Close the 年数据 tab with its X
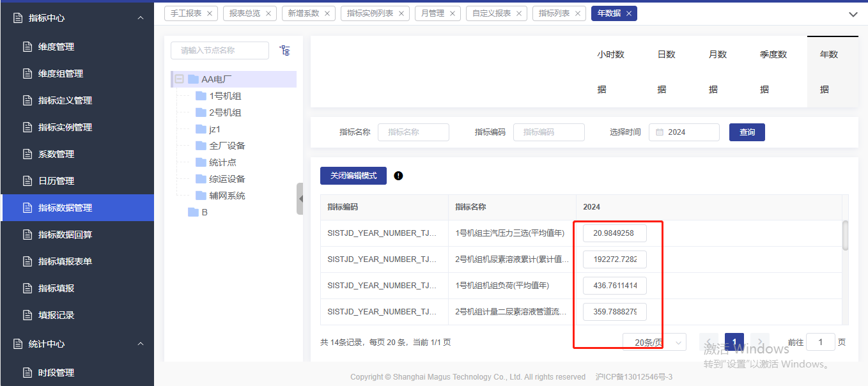 click(x=629, y=13)
